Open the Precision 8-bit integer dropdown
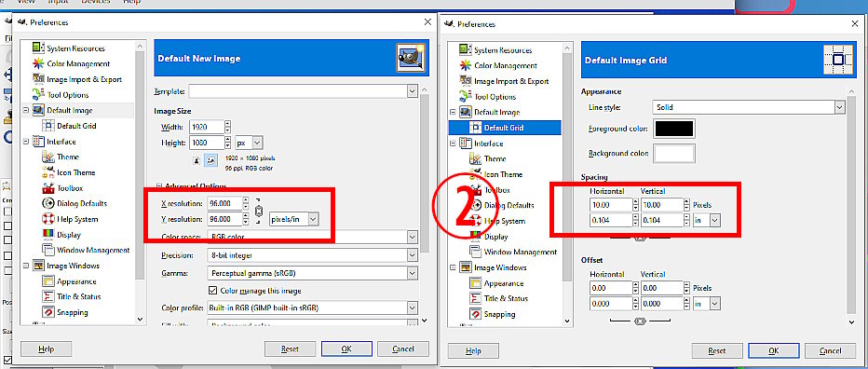Screen dimensions: 868x369 [312, 255]
